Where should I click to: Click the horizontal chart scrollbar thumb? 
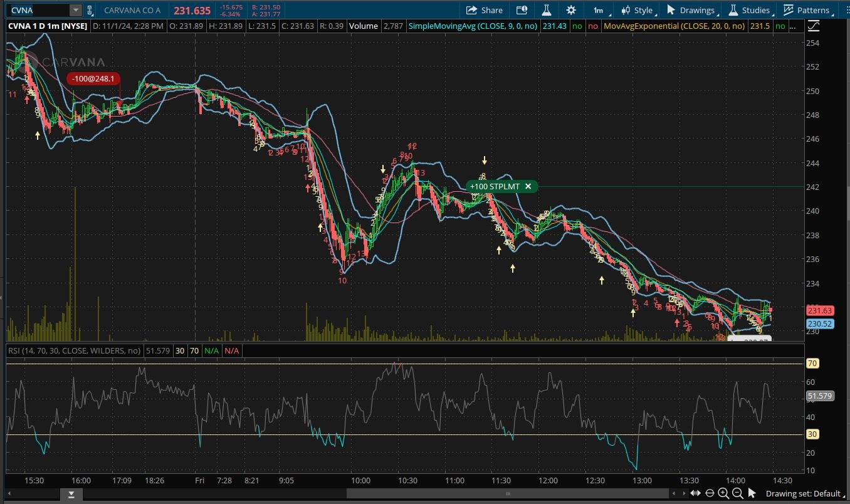509,494
